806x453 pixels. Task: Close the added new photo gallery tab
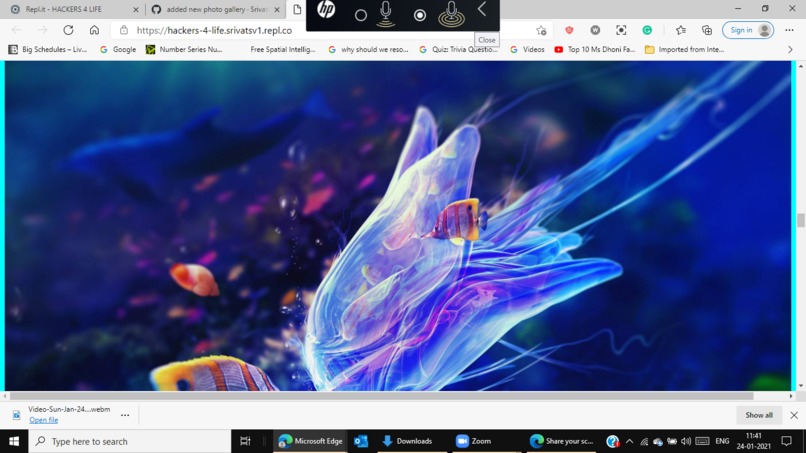pyautogui.click(x=277, y=9)
